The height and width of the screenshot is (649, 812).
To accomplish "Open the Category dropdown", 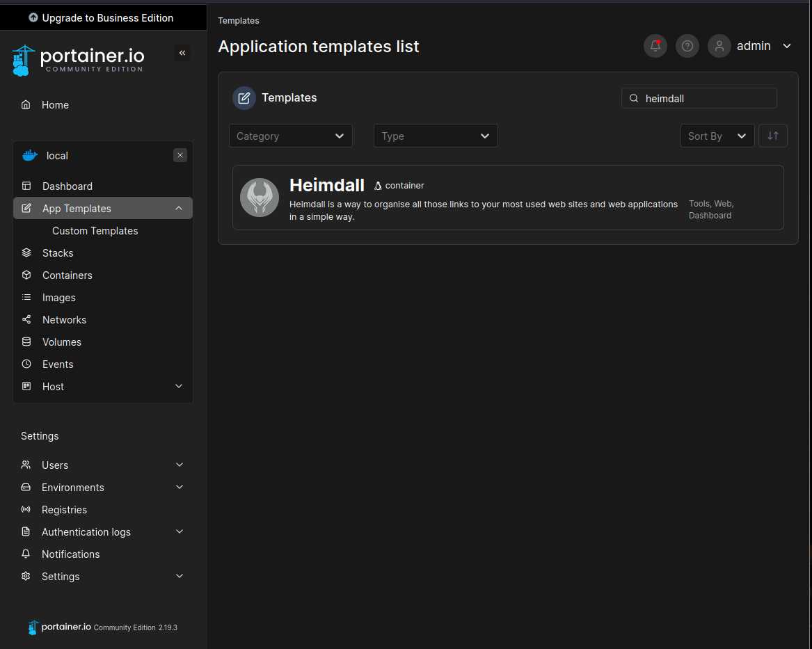I will point(291,136).
